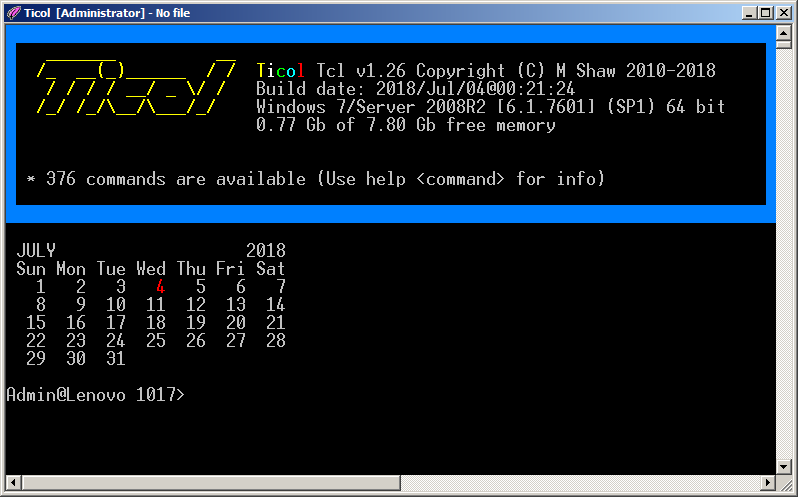Click calendar day 7
This screenshot has width=798, height=497.
pos(281,287)
